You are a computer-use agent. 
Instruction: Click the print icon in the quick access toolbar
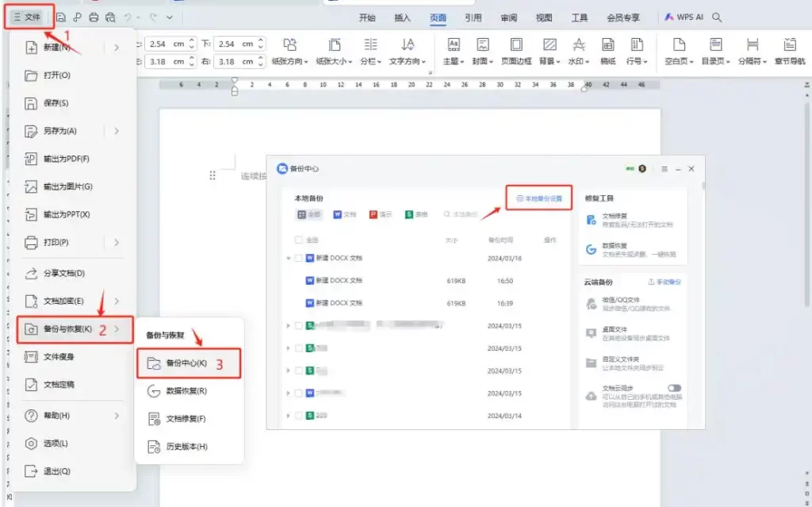(94, 17)
